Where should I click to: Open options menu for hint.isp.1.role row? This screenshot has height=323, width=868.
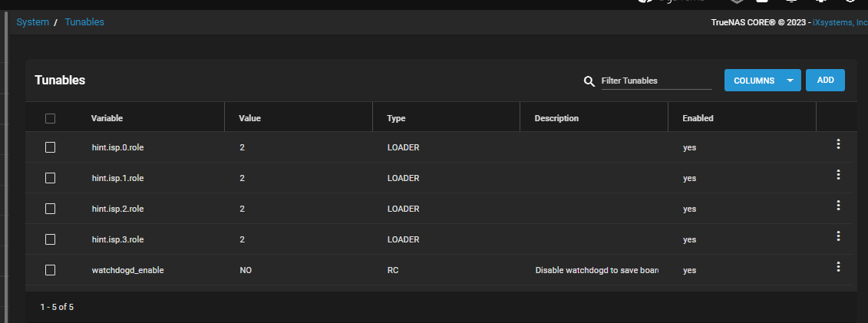[x=838, y=175]
